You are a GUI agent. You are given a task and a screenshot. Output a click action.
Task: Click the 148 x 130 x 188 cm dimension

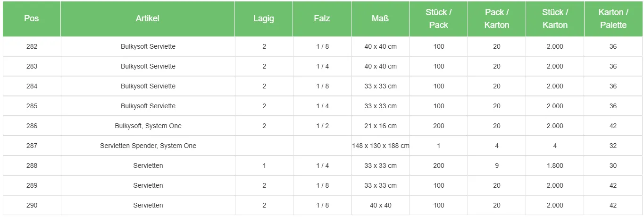click(380, 146)
